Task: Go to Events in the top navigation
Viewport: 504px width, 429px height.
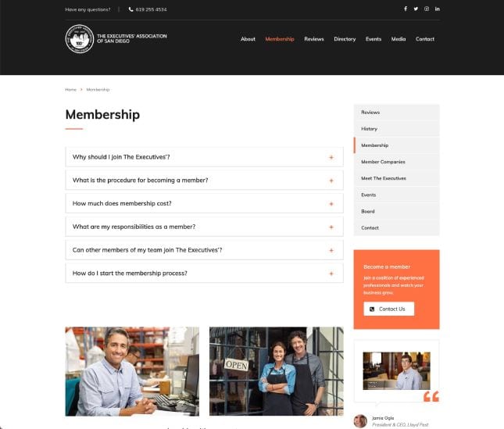Action: (x=374, y=39)
